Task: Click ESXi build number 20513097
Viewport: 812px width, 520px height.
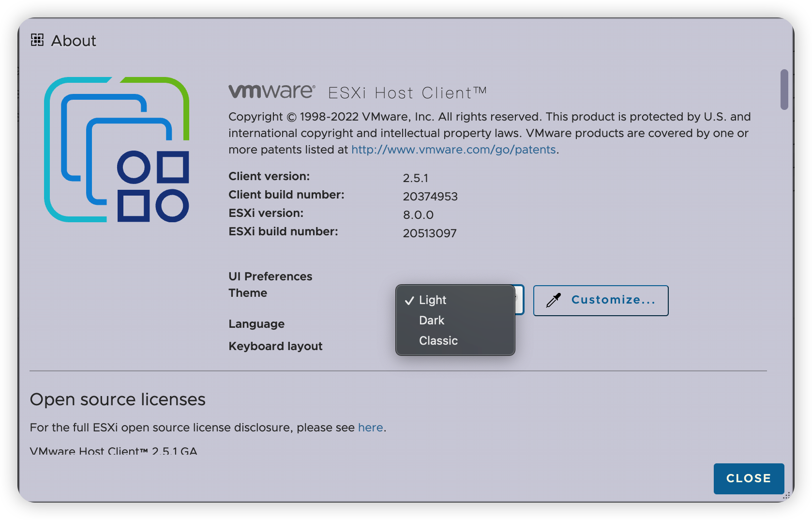Action: (430, 233)
